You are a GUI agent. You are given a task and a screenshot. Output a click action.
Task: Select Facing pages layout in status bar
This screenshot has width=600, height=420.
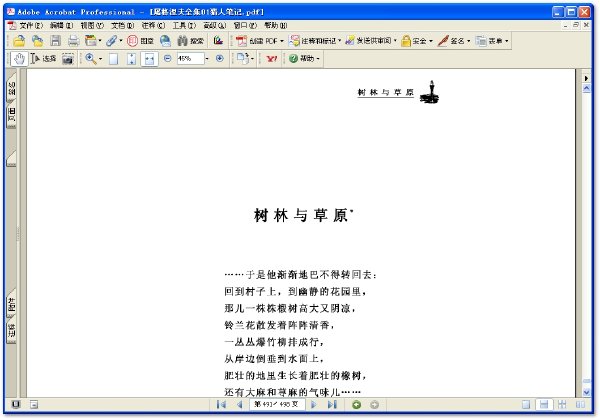coord(580,404)
